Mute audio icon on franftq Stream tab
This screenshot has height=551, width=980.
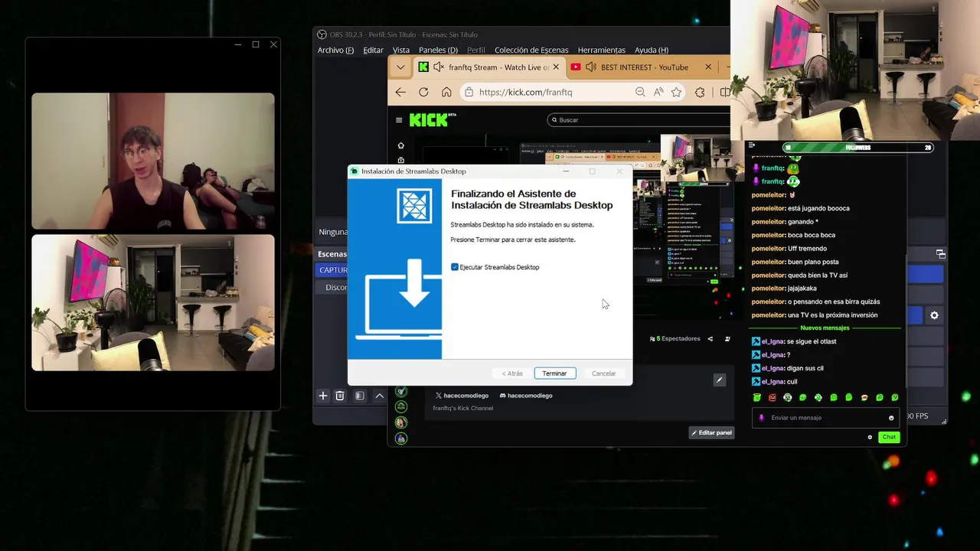click(x=439, y=67)
